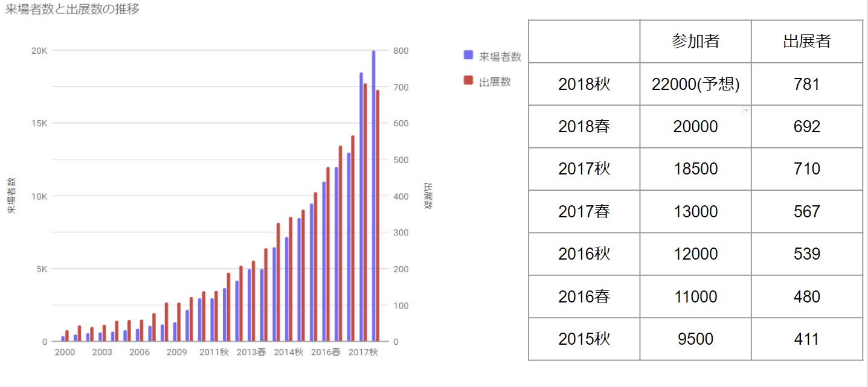Screen dimensions: 868x387
Task: Click the 2017秋 x-axis label under chart
Action: click(363, 352)
